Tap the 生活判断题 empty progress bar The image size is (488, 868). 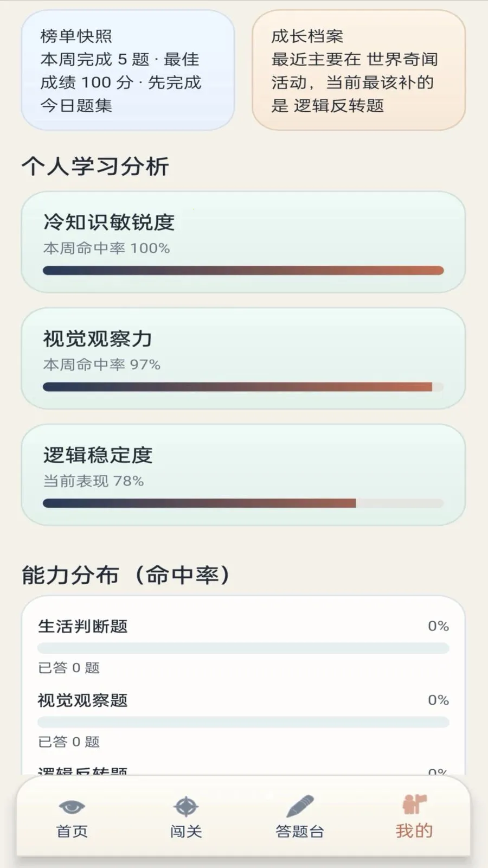click(x=243, y=648)
